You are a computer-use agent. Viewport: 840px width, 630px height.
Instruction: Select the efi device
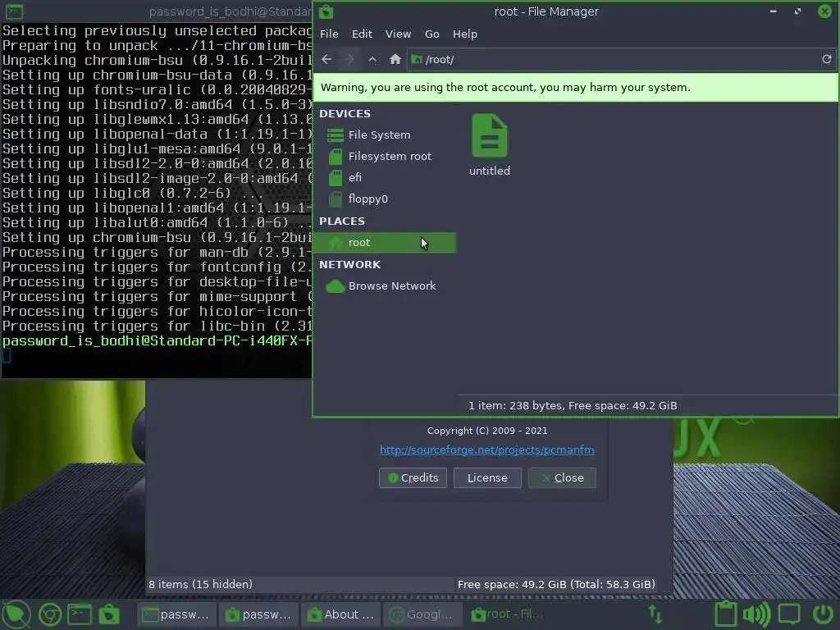(385, 177)
